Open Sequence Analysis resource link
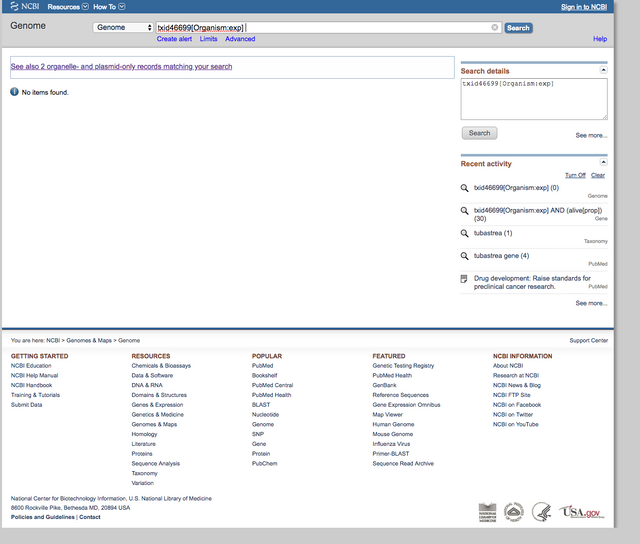This screenshot has height=544, width=640. tap(156, 464)
